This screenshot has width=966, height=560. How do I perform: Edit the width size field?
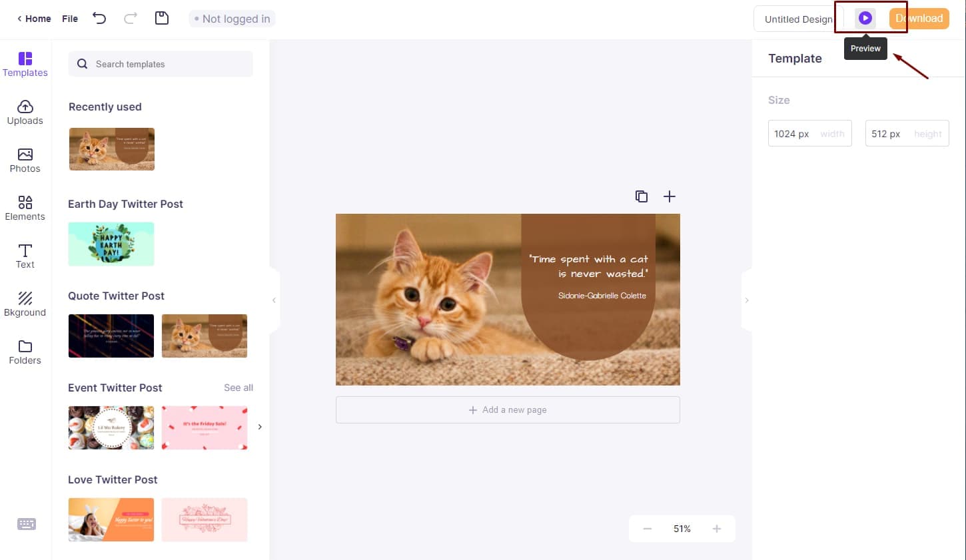pyautogui.click(x=810, y=134)
